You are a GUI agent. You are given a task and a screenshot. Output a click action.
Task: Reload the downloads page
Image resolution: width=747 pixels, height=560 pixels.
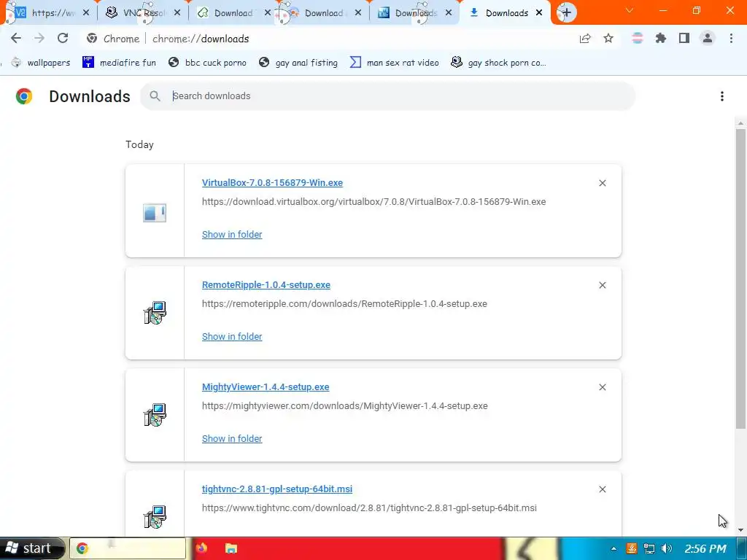63,38
